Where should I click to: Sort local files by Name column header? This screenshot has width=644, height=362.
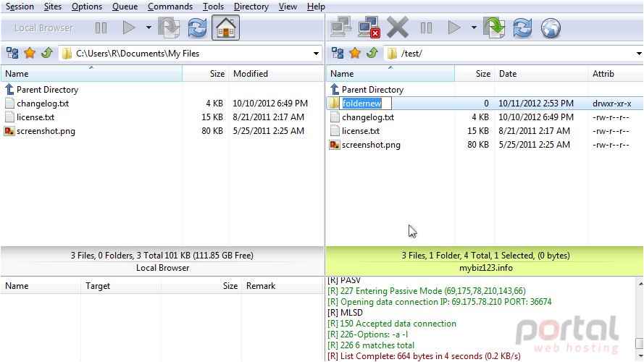[91, 73]
